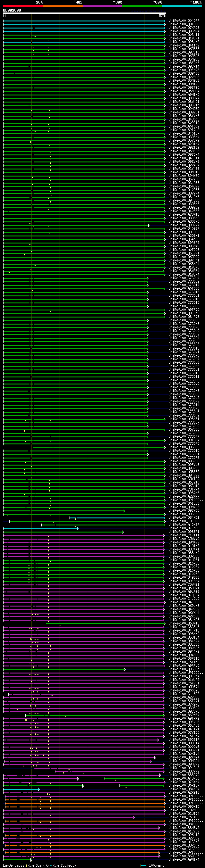Select label UniRef100_Q8W401
The image size is (205, 868).
point(184,102)
